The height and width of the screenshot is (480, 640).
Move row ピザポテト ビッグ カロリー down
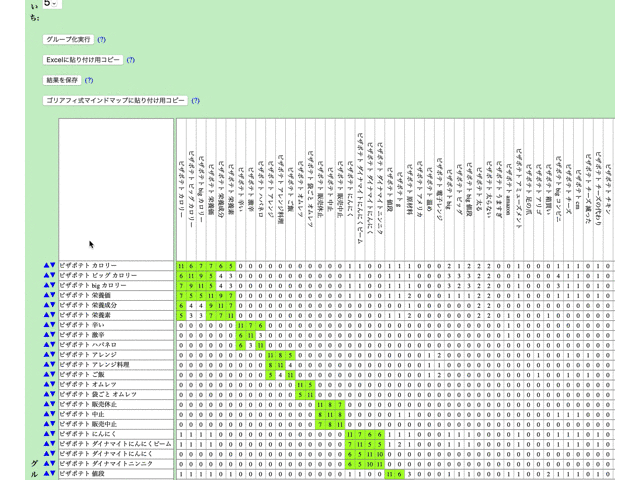(x=53, y=276)
